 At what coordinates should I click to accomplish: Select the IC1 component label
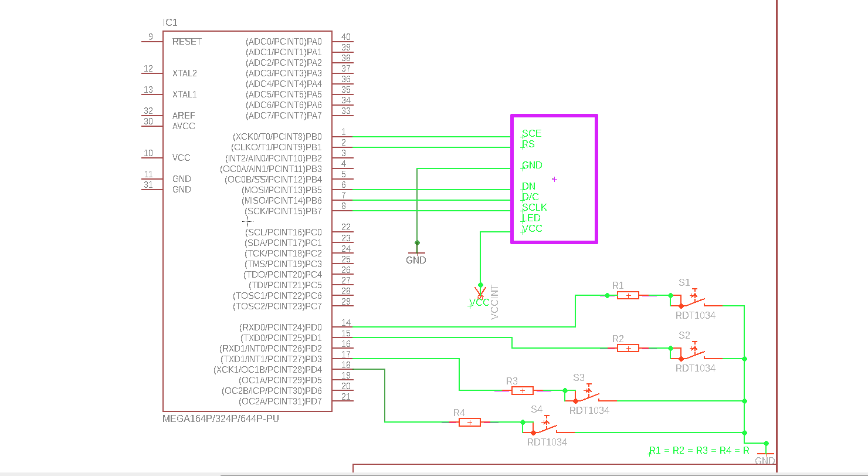(x=170, y=23)
